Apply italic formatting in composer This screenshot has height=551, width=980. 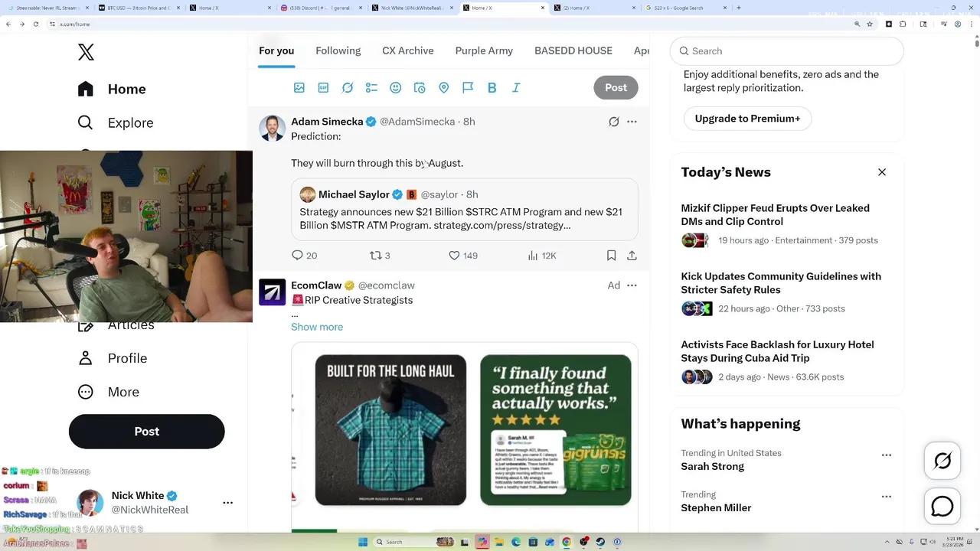pos(516,88)
